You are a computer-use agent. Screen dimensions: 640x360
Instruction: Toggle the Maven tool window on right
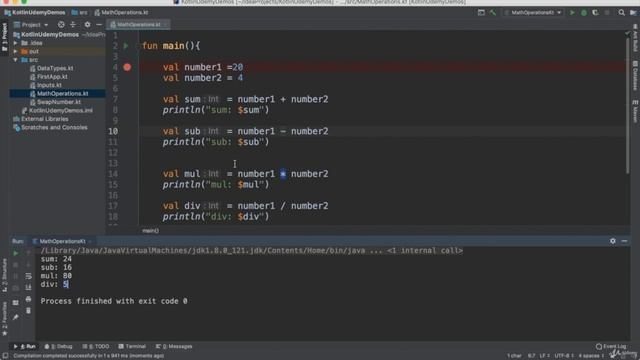[x=635, y=111]
